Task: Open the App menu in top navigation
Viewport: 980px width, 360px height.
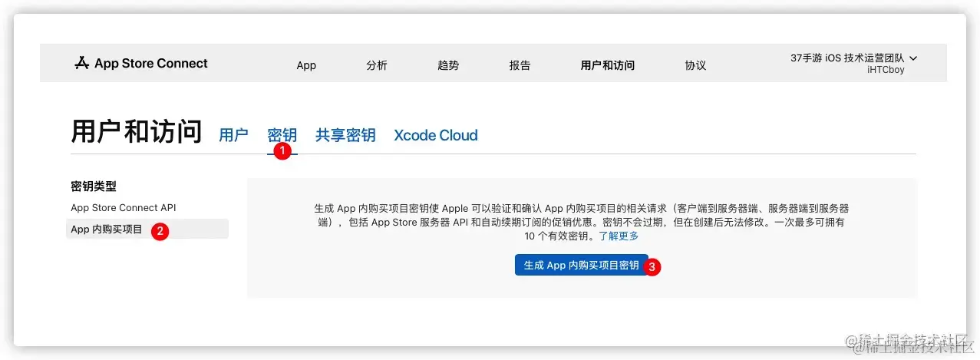Action: point(306,65)
